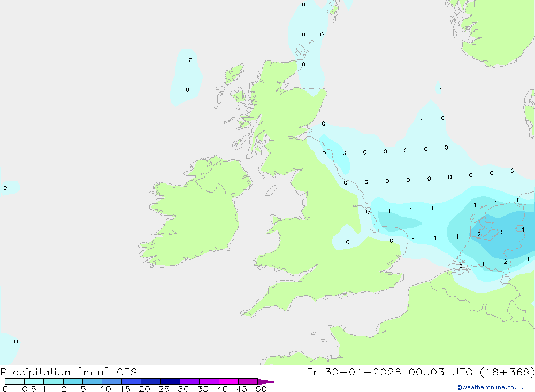Click the "[mm]" unit label
This screenshot has height=392, width=535.
(x=94, y=372)
